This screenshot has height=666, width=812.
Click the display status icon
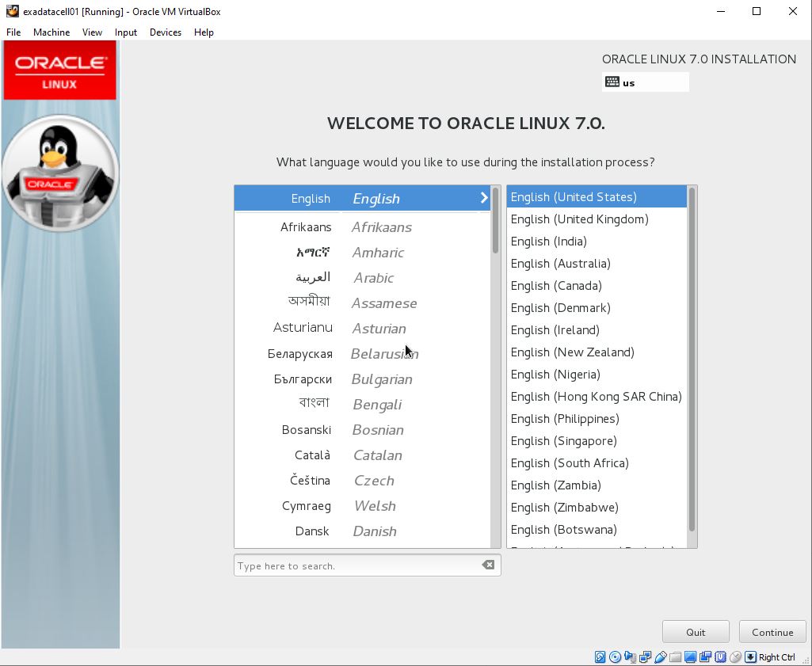pos(690,657)
